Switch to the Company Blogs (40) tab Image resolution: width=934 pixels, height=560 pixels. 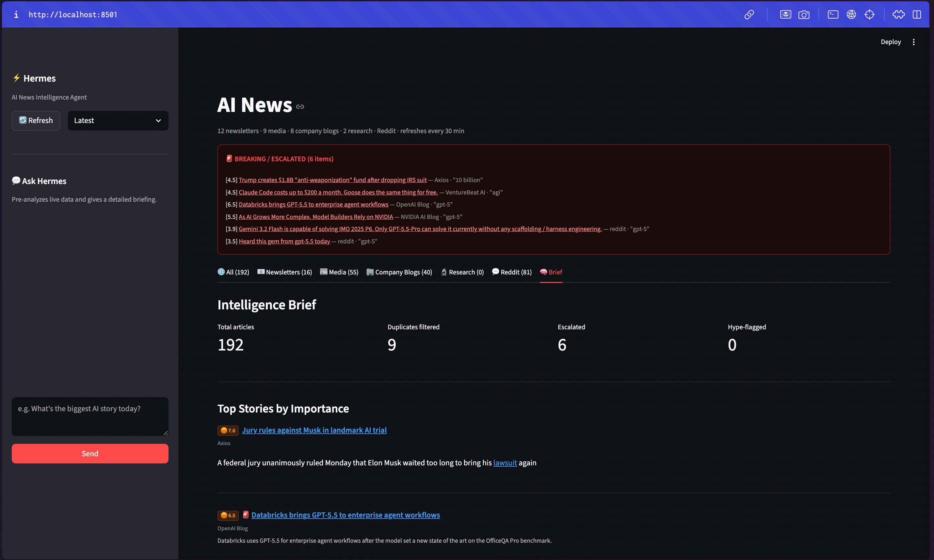click(399, 272)
